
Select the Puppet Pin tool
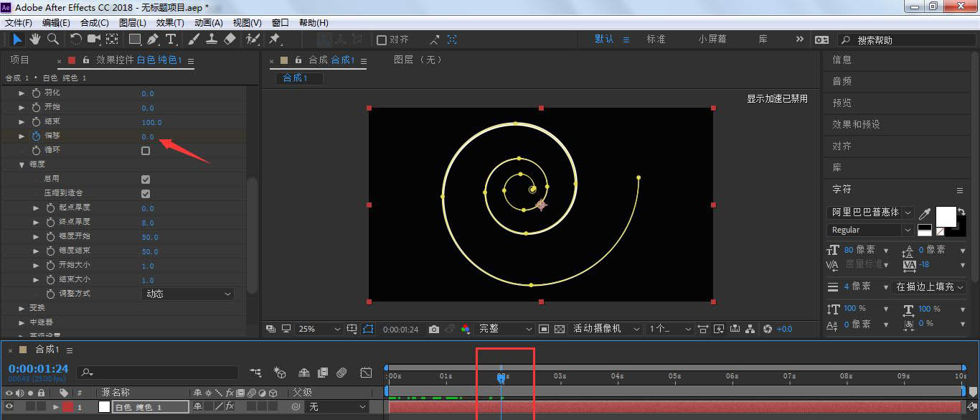pyautogui.click(x=274, y=39)
